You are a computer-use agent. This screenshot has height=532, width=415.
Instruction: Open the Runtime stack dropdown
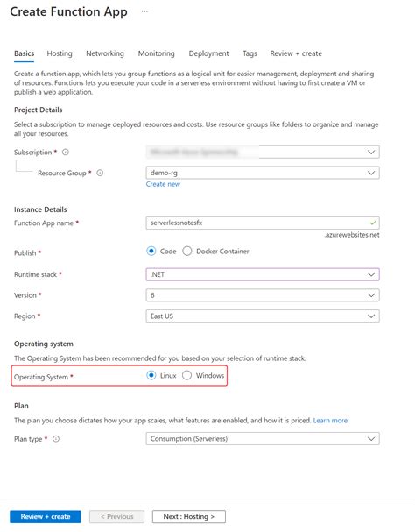[263, 274]
